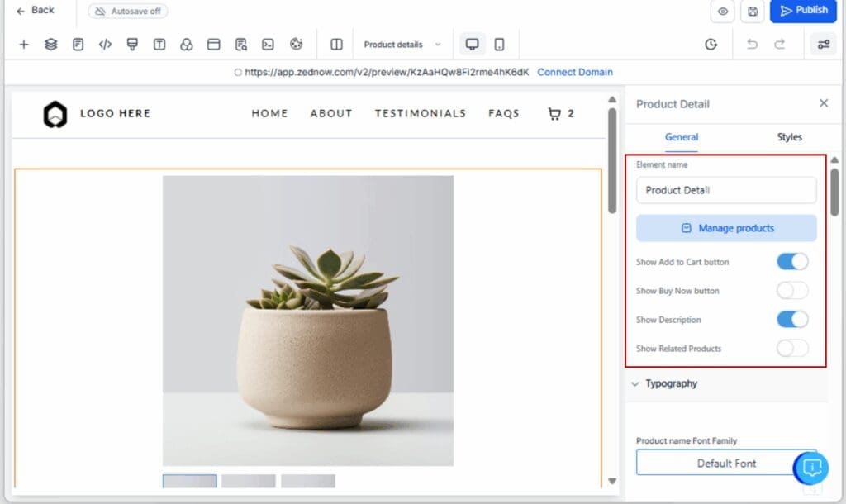Turn on Show Related Products toggle

[x=792, y=348]
